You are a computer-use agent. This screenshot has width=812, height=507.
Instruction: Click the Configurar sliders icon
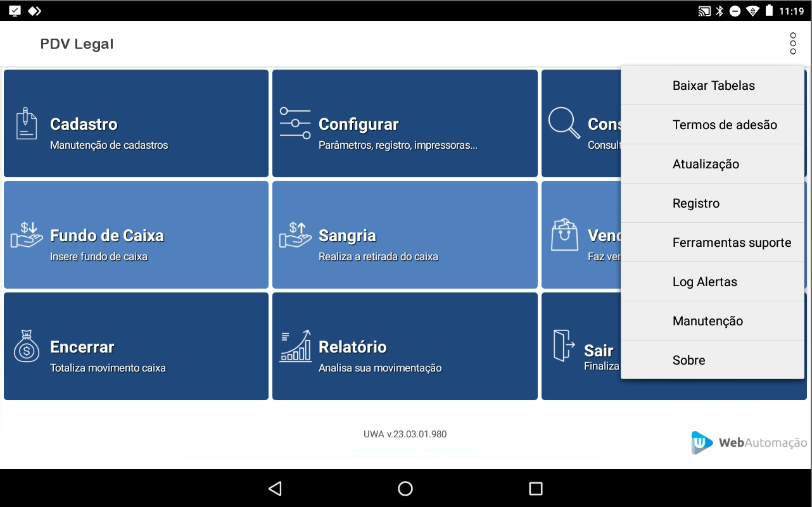click(295, 123)
